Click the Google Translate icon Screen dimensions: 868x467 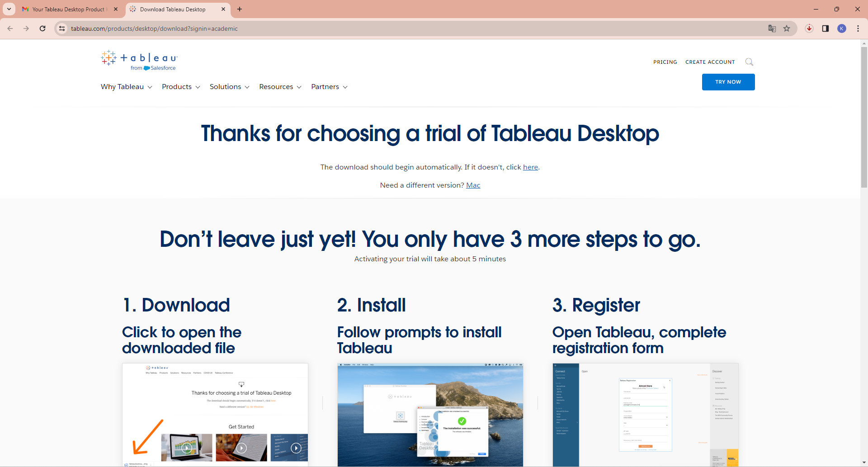tap(772, 28)
